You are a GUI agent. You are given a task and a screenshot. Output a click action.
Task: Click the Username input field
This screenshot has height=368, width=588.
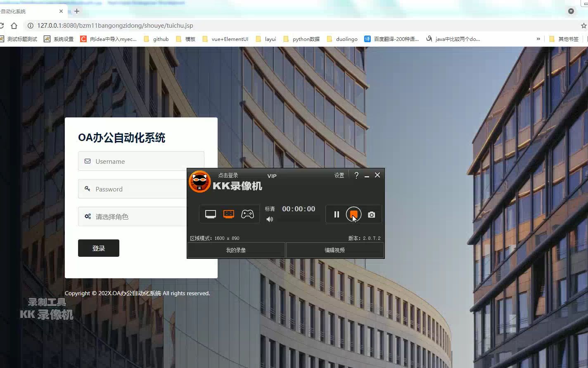click(x=141, y=161)
